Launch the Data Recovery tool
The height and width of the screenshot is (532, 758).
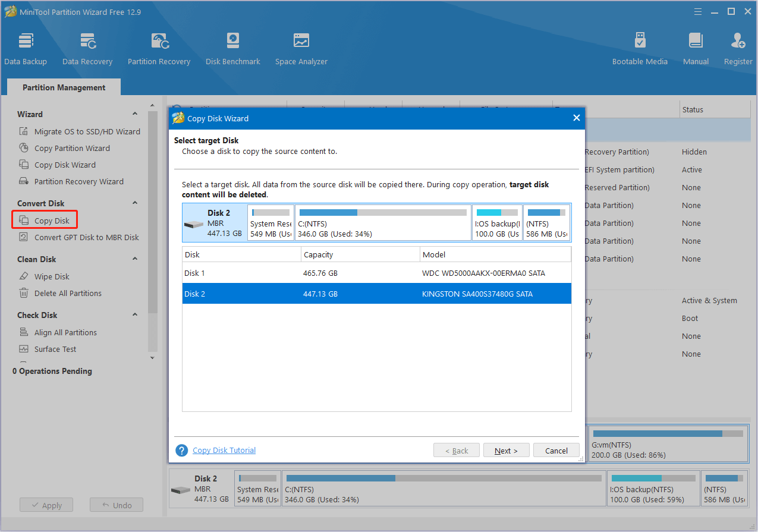point(87,49)
